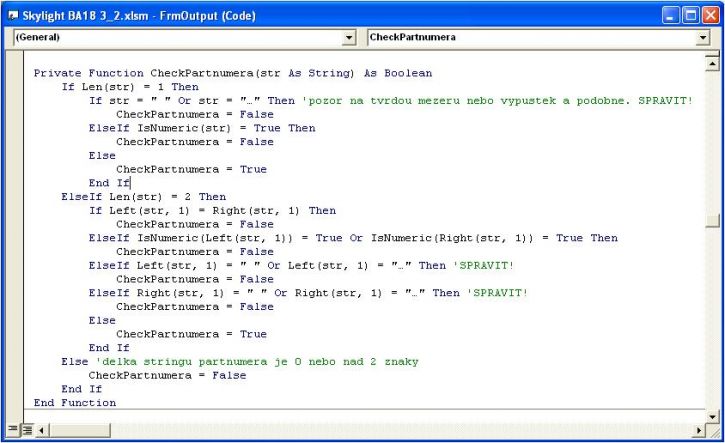Click 'If Left(str, 1) = Right(str, 1) Then' line
Image resolution: width=725 pixels, height=443 pixels.
213,210
